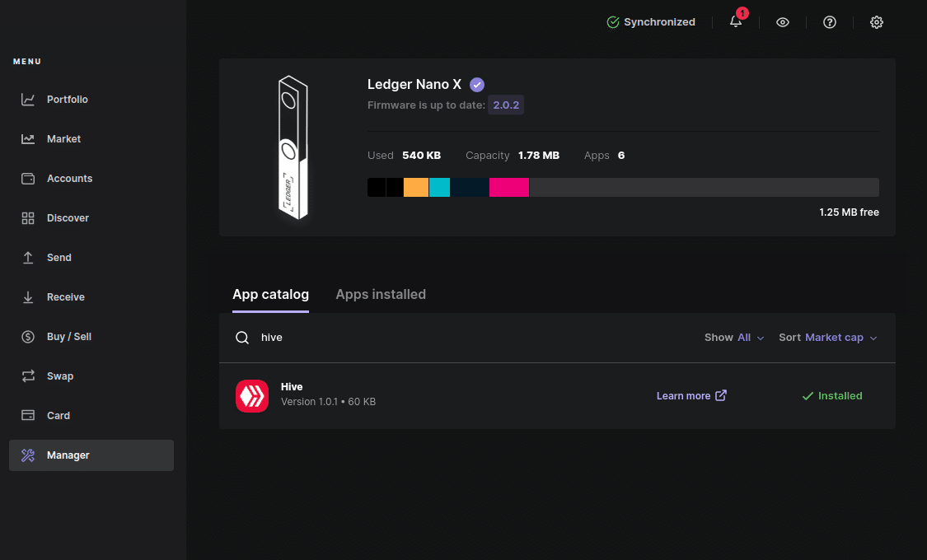Viewport: 927px width, 560px height.
Task: Go to Portfolio menu item
Action: pyautogui.click(x=91, y=100)
